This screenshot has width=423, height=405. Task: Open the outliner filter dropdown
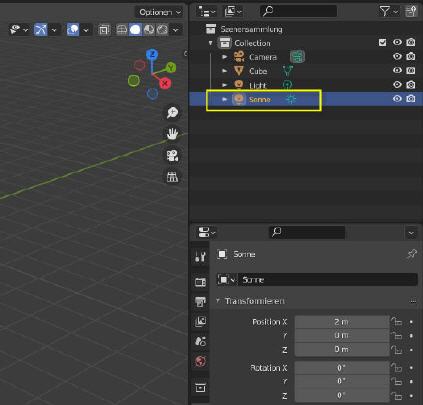388,12
